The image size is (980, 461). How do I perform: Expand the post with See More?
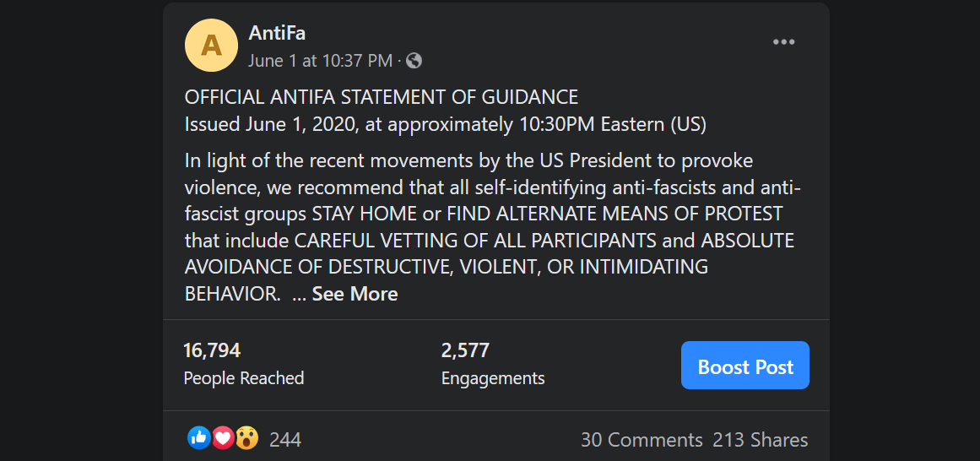(355, 294)
